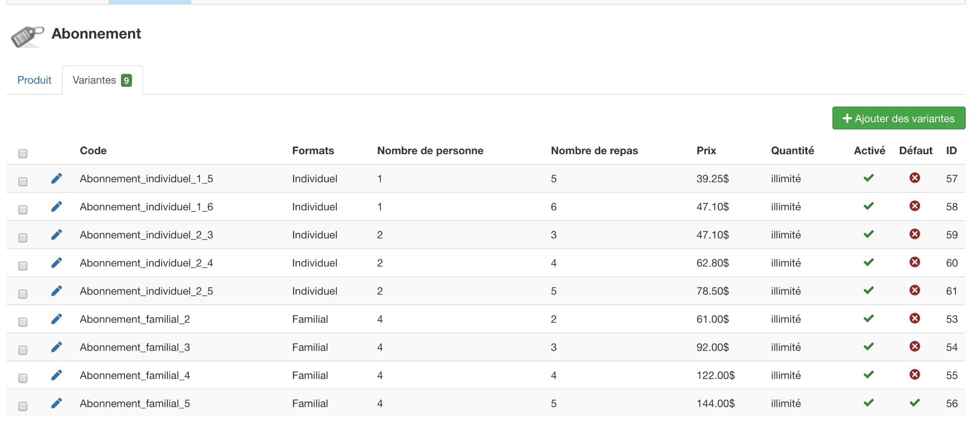
Task: Click edit pencil for Abonnement_familial_5
Action: 57,403
